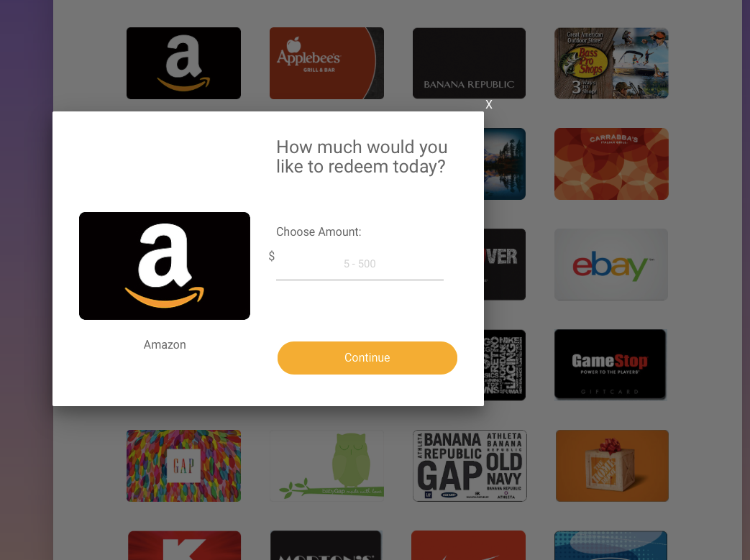
Task: Select the colorful Gap gift card
Action: [183, 466]
